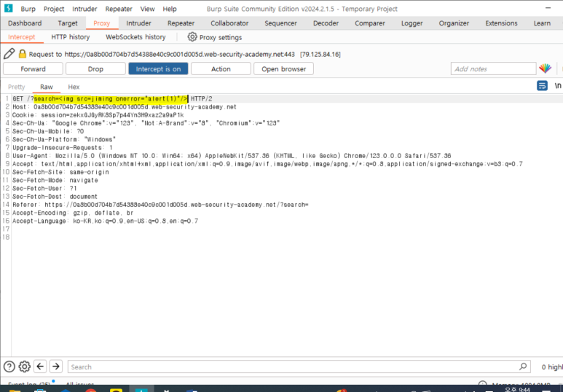Open the Project menu
Image resolution: width=563 pixels, height=392 pixels.
coord(54,9)
